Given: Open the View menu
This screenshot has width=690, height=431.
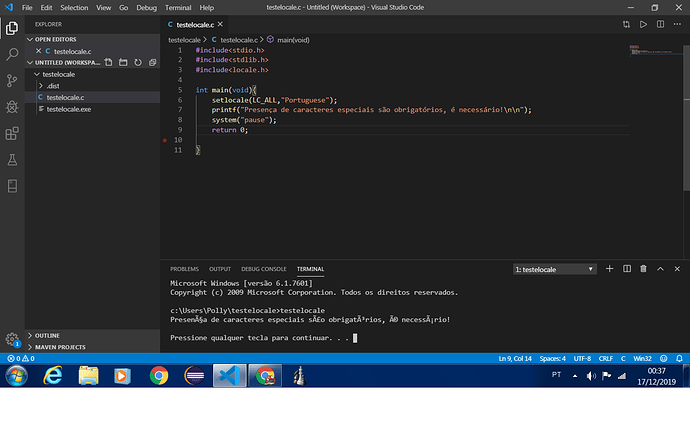Looking at the screenshot, I should (103, 7).
